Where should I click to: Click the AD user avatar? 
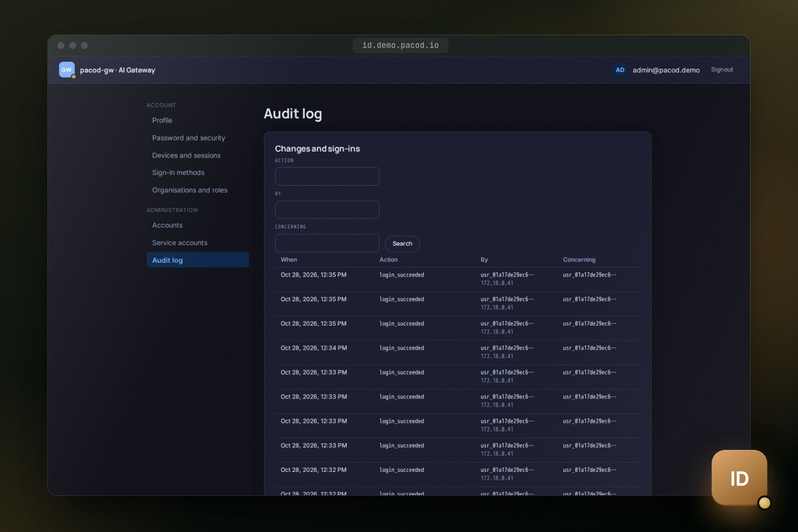pyautogui.click(x=620, y=70)
